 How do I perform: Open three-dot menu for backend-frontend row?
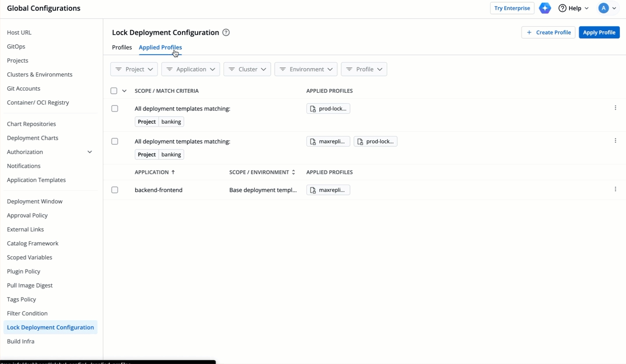pyautogui.click(x=615, y=189)
